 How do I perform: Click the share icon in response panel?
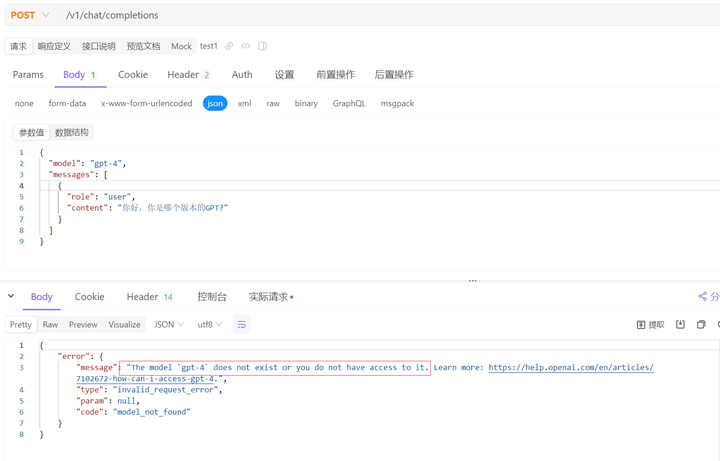703,297
